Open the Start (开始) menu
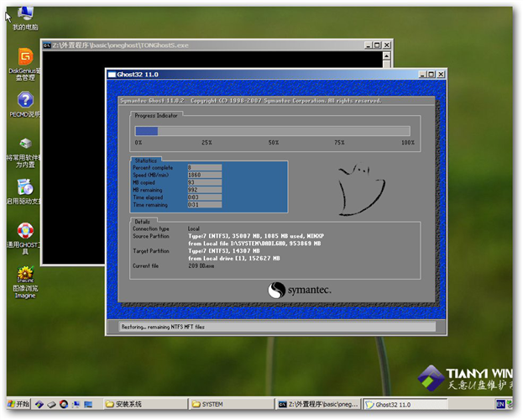This screenshot has width=523, height=420. (18, 404)
